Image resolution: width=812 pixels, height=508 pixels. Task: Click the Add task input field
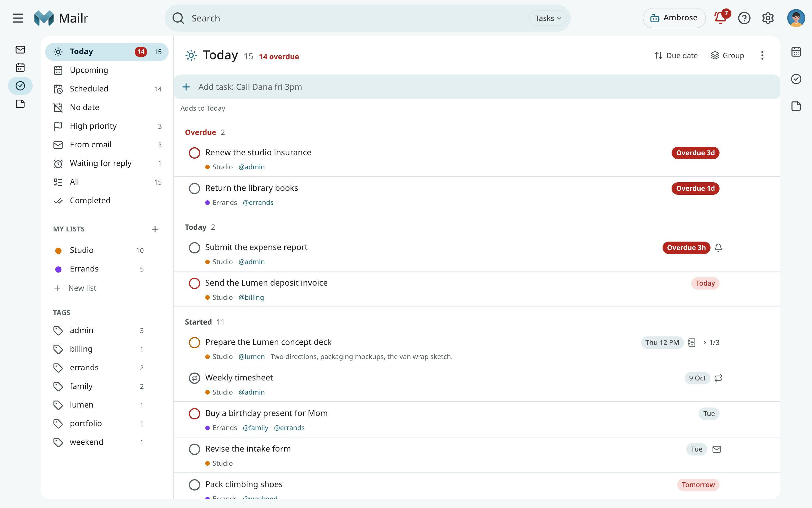476,87
